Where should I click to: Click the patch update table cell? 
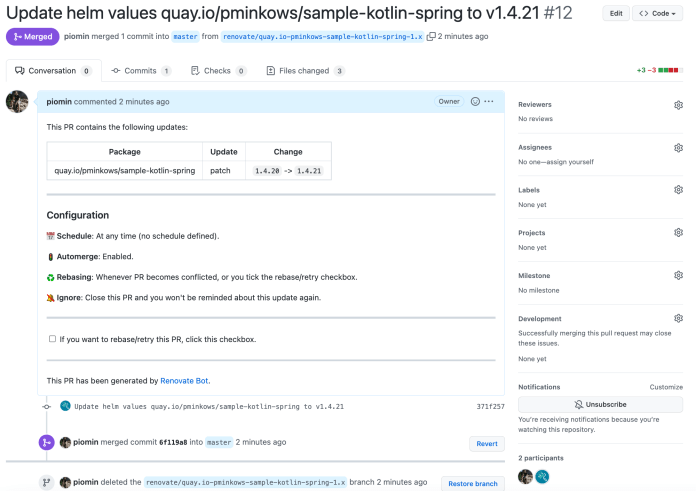pos(224,170)
